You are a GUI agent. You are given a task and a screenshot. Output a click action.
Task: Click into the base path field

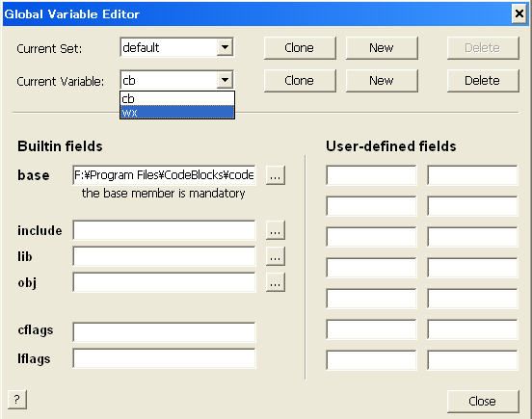(x=164, y=175)
